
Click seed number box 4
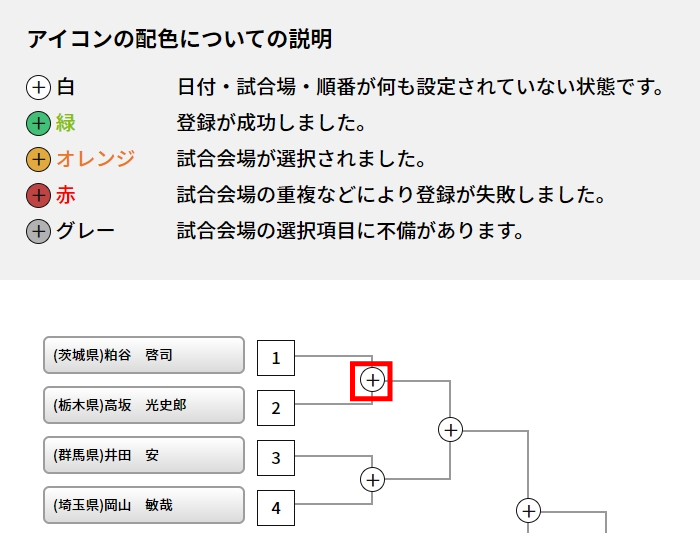click(x=276, y=508)
